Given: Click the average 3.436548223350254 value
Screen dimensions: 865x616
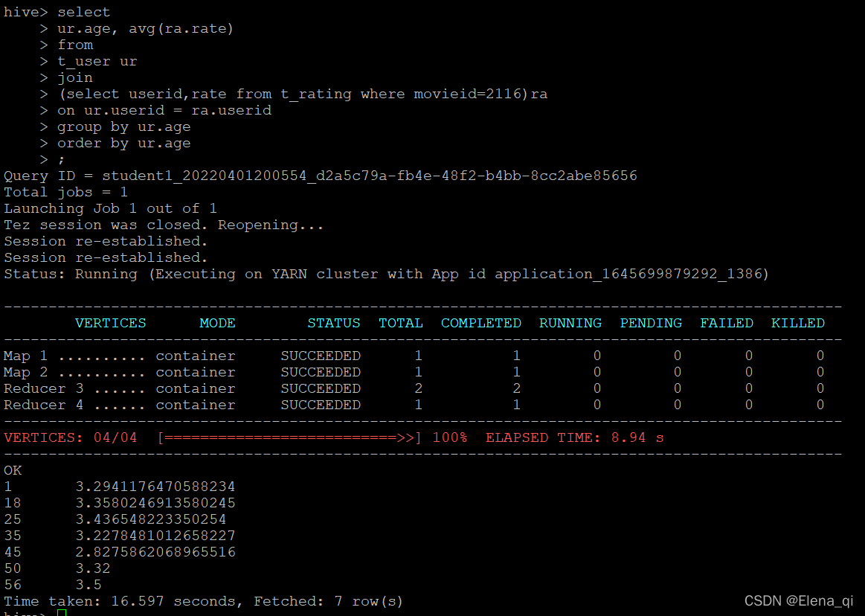Looking at the screenshot, I should 157,519.
